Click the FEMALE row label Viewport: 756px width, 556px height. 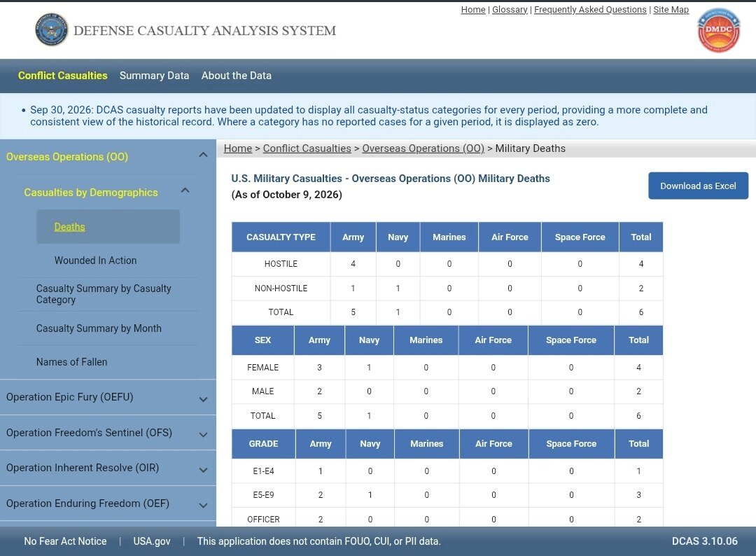[x=262, y=368]
